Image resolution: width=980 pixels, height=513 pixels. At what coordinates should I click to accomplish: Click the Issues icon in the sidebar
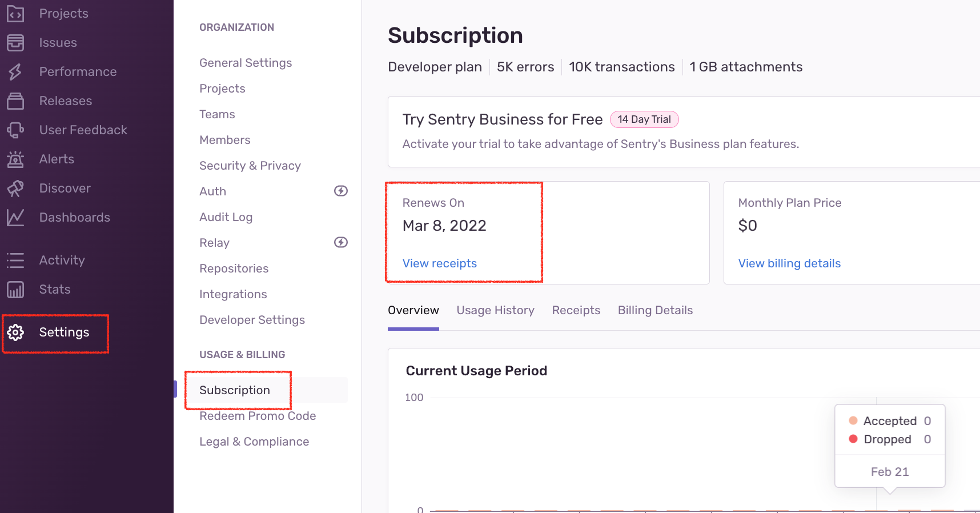[x=15, y=43]
